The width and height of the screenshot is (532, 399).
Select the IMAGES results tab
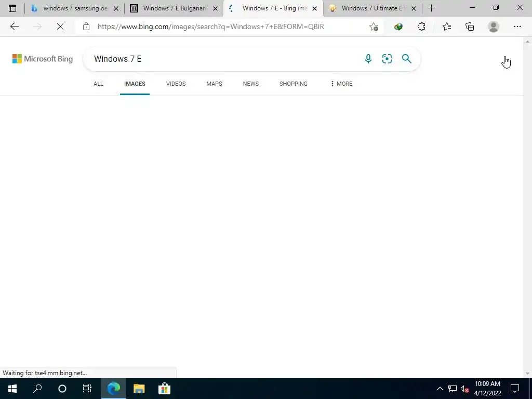pyautogui.click(x=135, y=84)
